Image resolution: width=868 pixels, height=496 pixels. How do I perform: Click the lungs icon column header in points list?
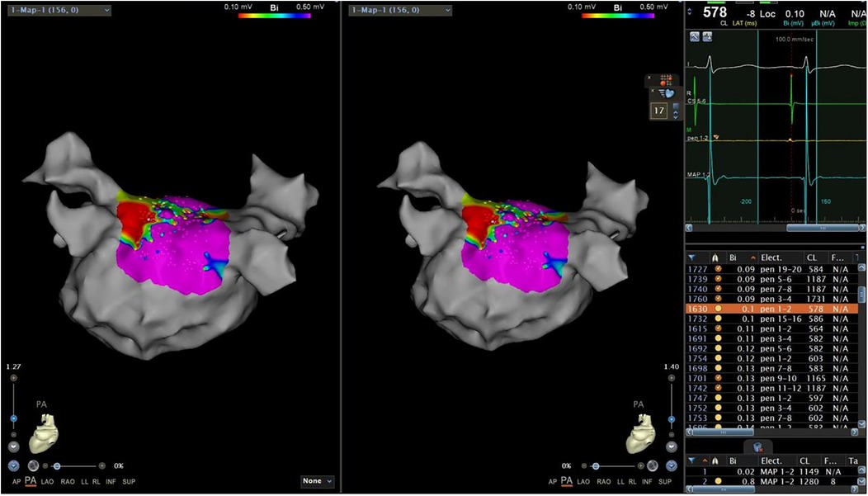pyautogui.click(x=715, y=257)
